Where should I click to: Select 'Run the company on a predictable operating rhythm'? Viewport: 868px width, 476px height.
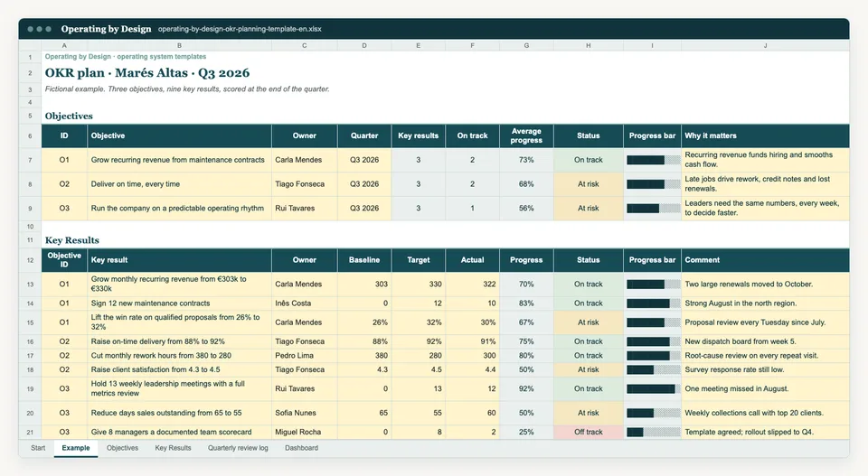179,209
